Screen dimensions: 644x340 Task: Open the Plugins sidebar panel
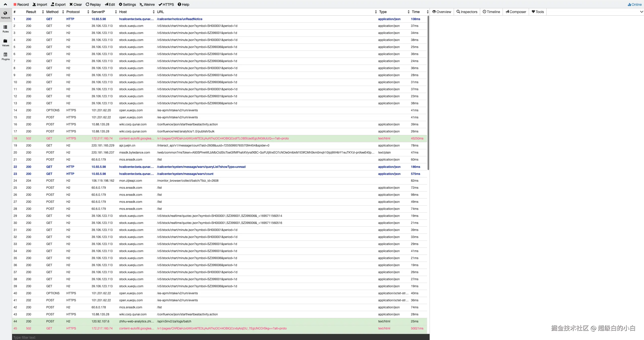pos(5,56)
